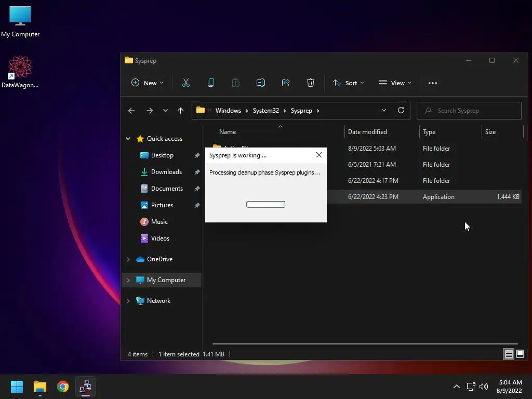Expand chevron after Windows in breadcrumb
Screen dimensions: 532x399
247,111
